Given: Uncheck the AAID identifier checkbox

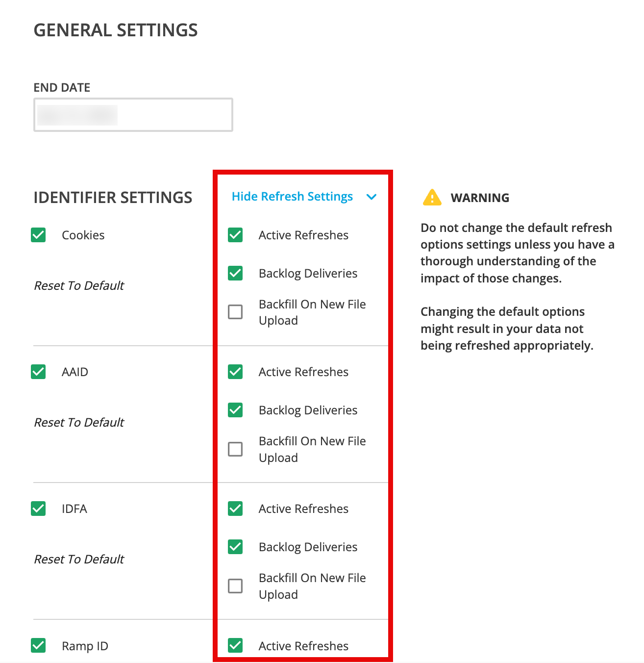Looking at the screenshot, I should (38, 372).
